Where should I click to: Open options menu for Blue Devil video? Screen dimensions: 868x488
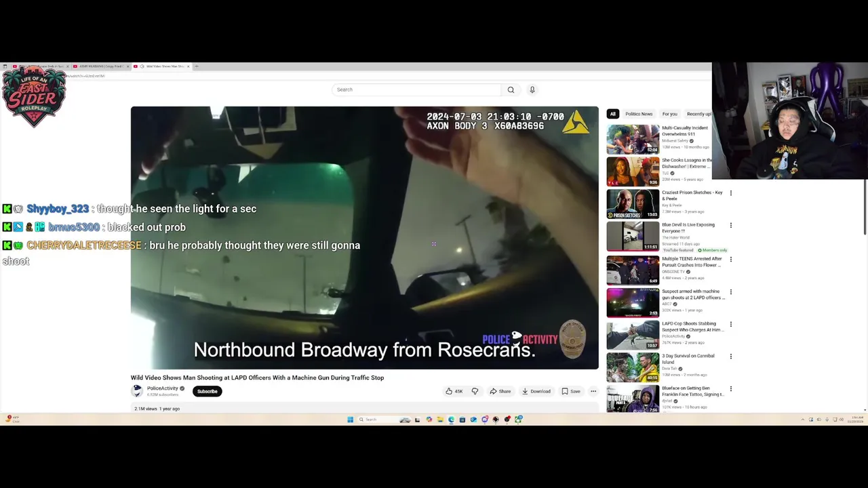click(x=730, y=226)
